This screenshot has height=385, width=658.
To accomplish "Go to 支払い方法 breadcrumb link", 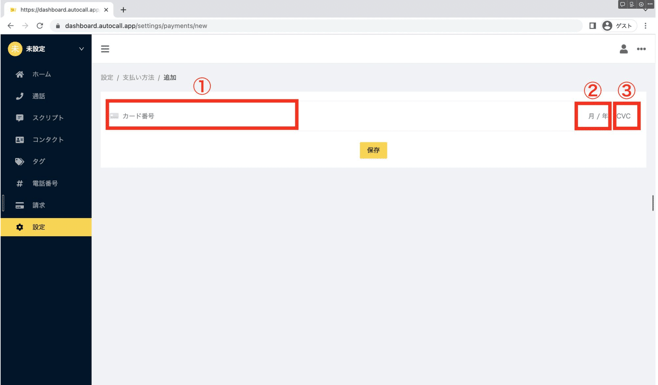I will pos(138,78).
